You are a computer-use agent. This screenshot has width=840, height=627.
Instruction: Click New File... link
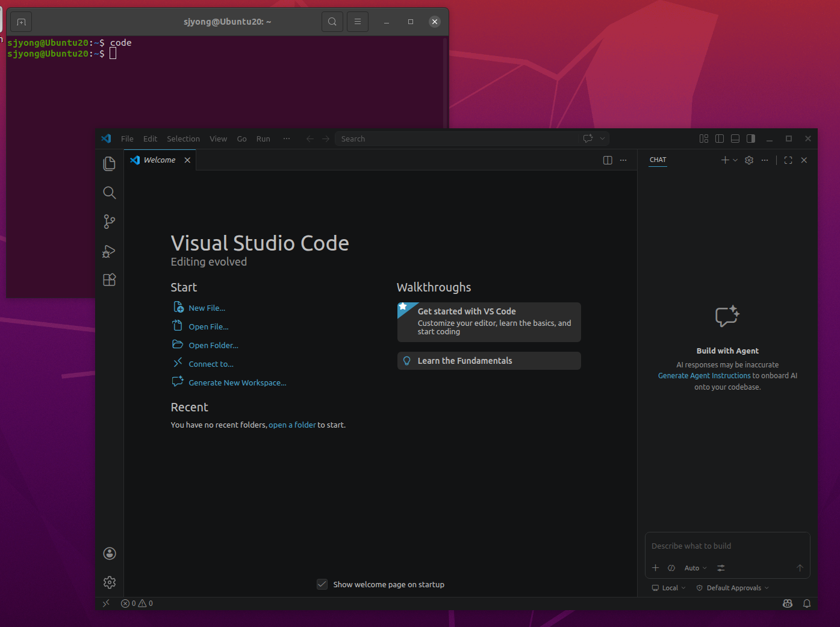pos(207,308)
